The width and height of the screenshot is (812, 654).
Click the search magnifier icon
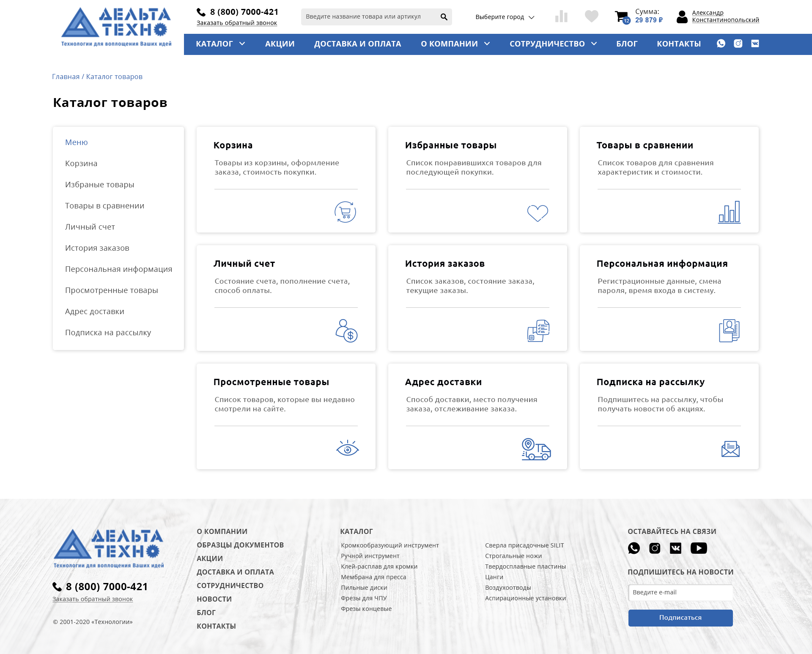tap(444, 17)
